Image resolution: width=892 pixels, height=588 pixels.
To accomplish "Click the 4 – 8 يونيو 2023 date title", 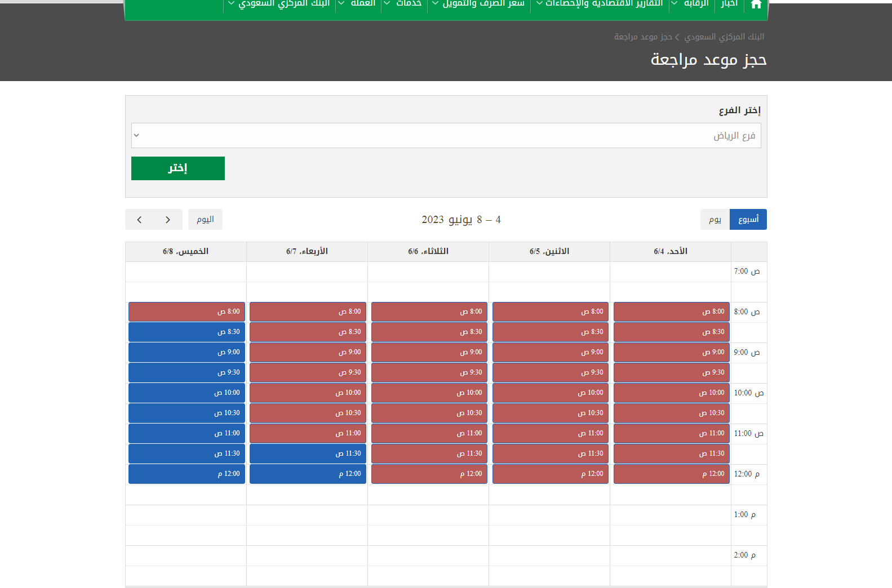I will pyautogui.click(x=461, y=220).
